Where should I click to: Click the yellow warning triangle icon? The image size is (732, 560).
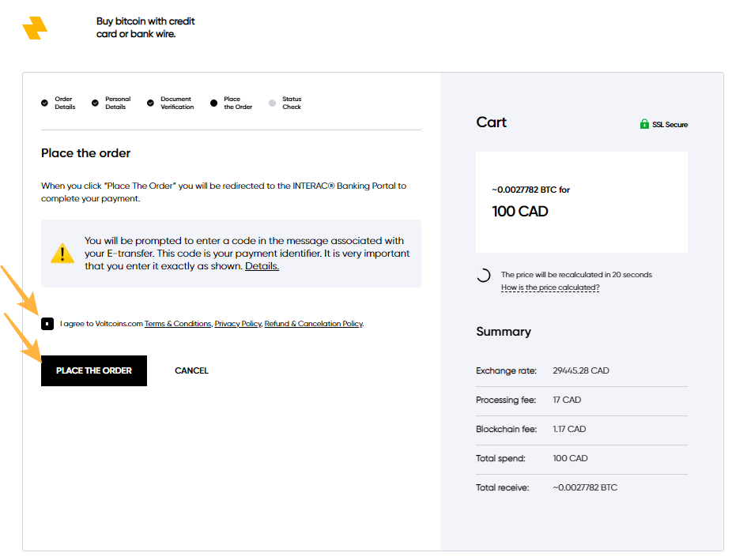point(62,254)
